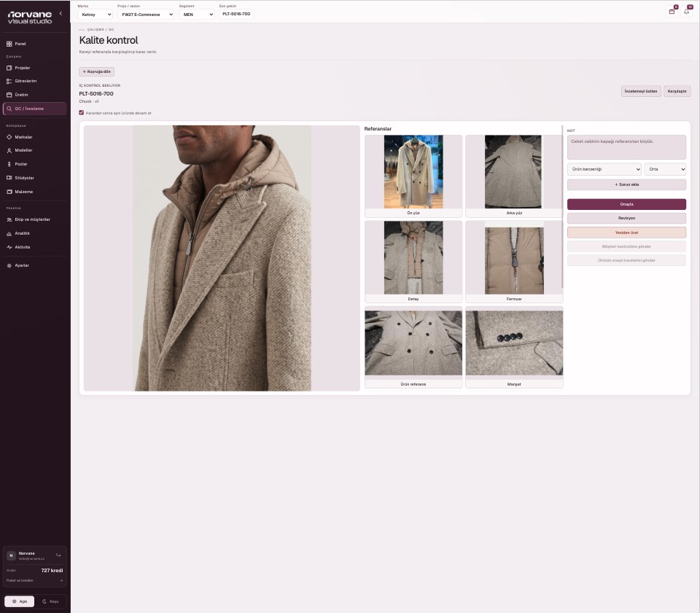
Task: Open QC / İnceleme menu item
Action: (x=35, y=109)
